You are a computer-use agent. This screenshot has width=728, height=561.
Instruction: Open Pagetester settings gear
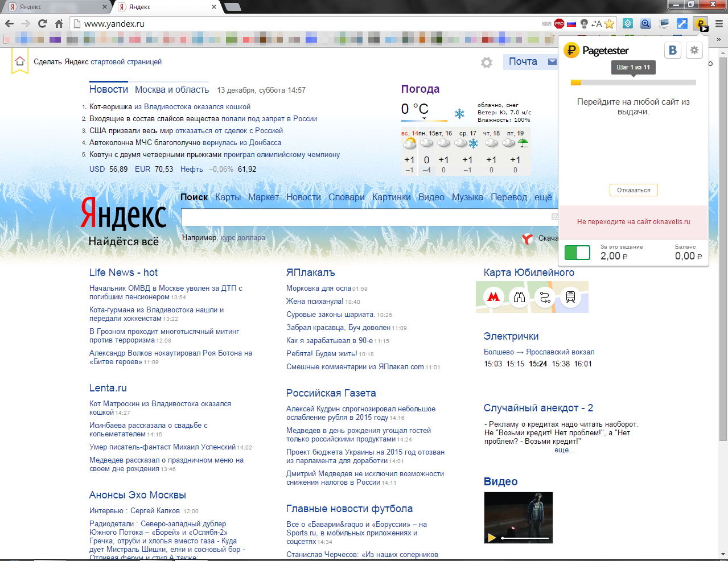[694, 50]
